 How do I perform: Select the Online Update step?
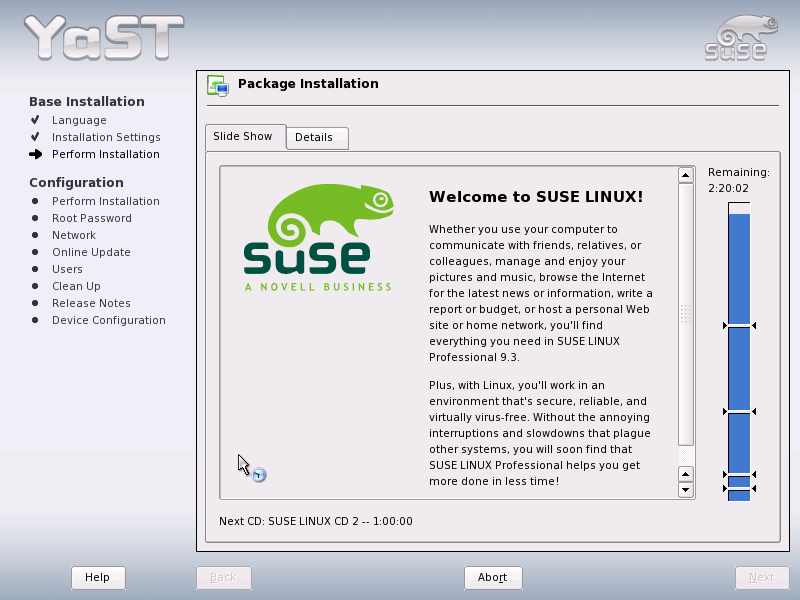pyautogui.click(x=91, y=252)
